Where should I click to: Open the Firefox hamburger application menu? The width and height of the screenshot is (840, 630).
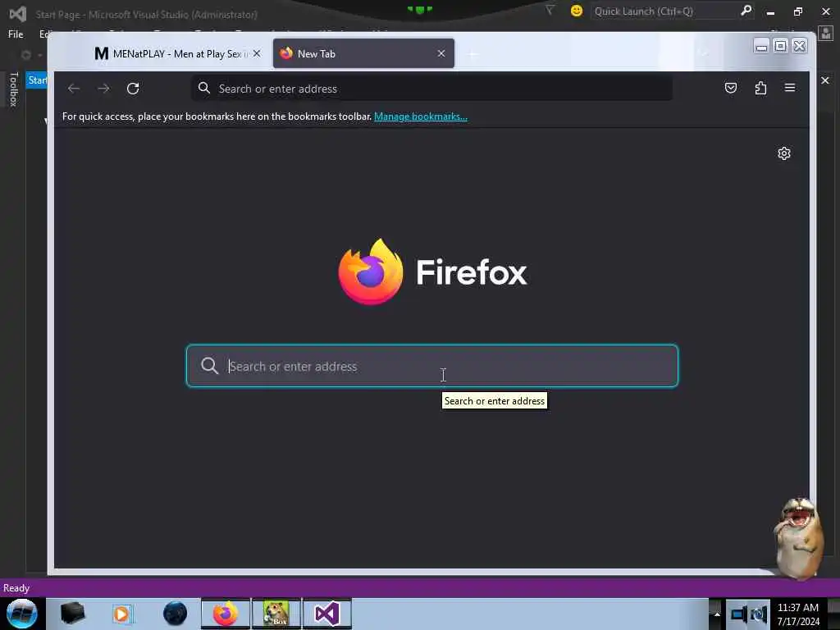(790, 88)
